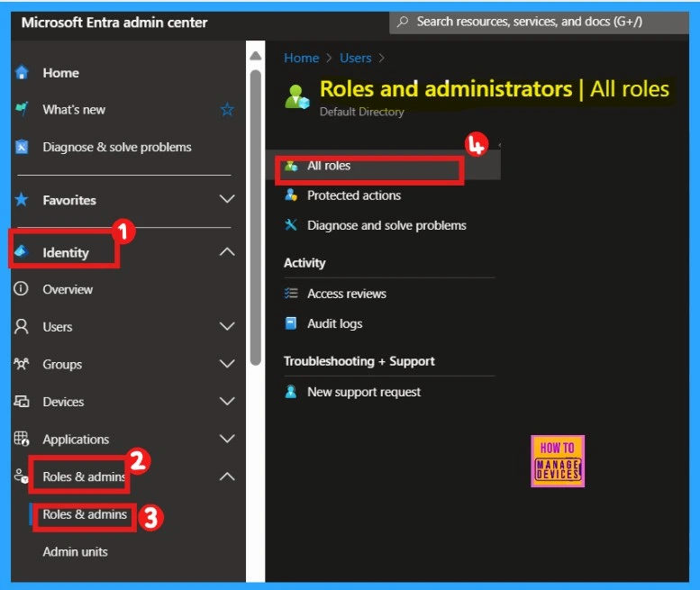This screenshot has height=590, width=700.
Task: Open Protected actions
Action: click(354, 195)
